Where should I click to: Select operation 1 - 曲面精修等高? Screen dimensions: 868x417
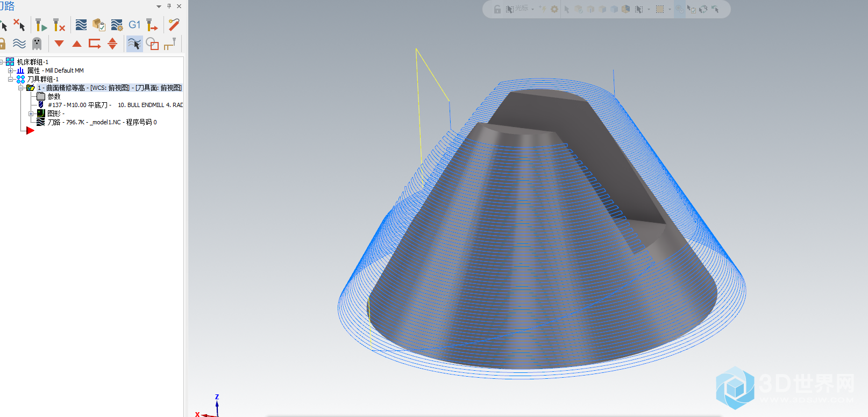[110, 88]
